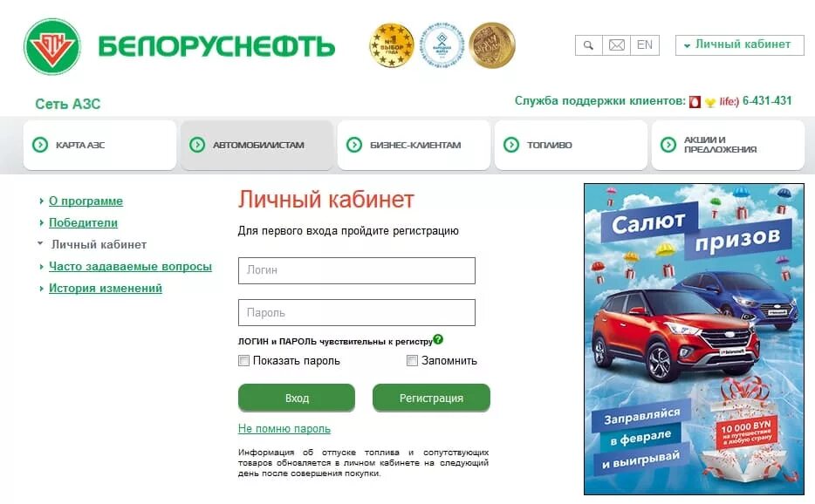Enable Показать пароль checkbox
Image resolution: width=815 pixels, height=504 pixels.
(243, 361)
